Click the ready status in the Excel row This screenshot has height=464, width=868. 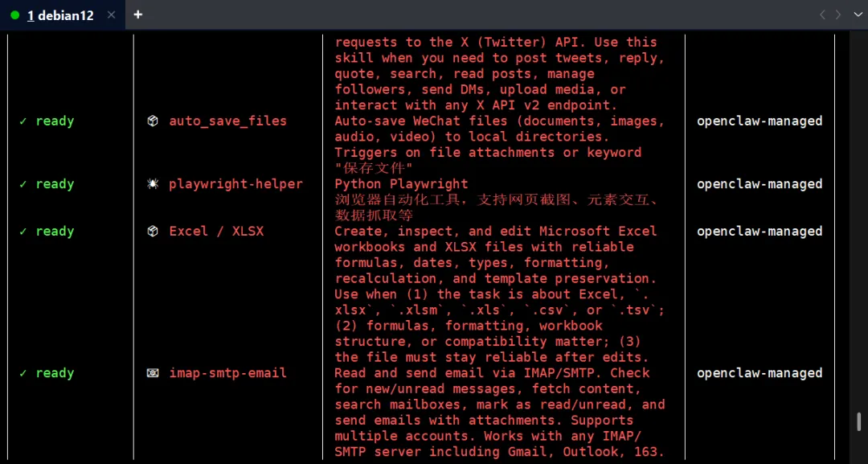55,231
